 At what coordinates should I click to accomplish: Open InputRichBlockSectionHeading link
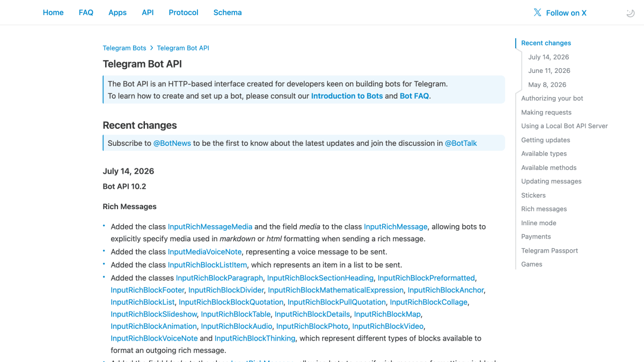[320, 278]
